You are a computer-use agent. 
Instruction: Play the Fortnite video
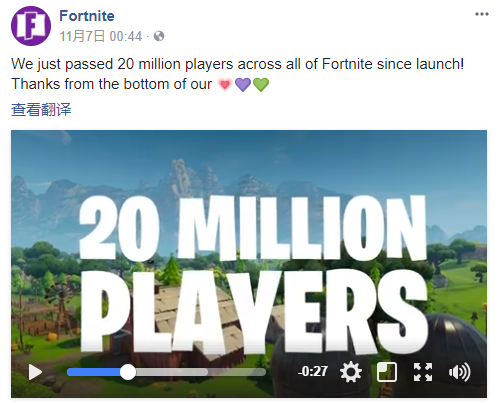[x=35, y=372]
